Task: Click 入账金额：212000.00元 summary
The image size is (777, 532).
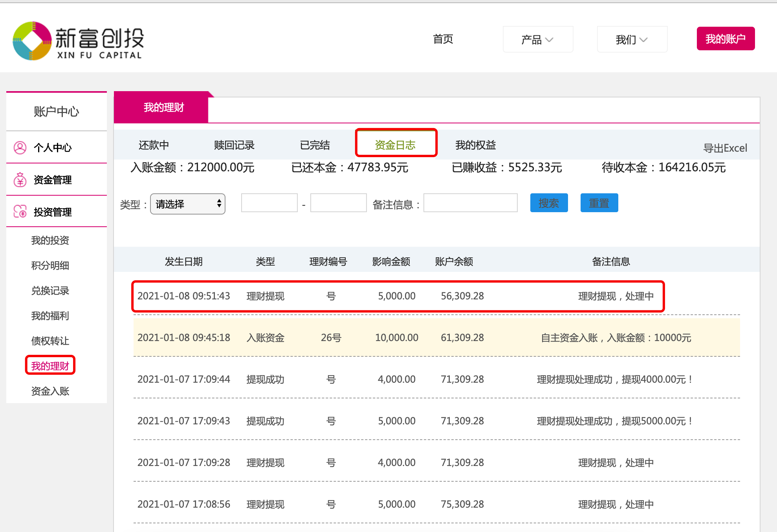Action: (192, 168)
